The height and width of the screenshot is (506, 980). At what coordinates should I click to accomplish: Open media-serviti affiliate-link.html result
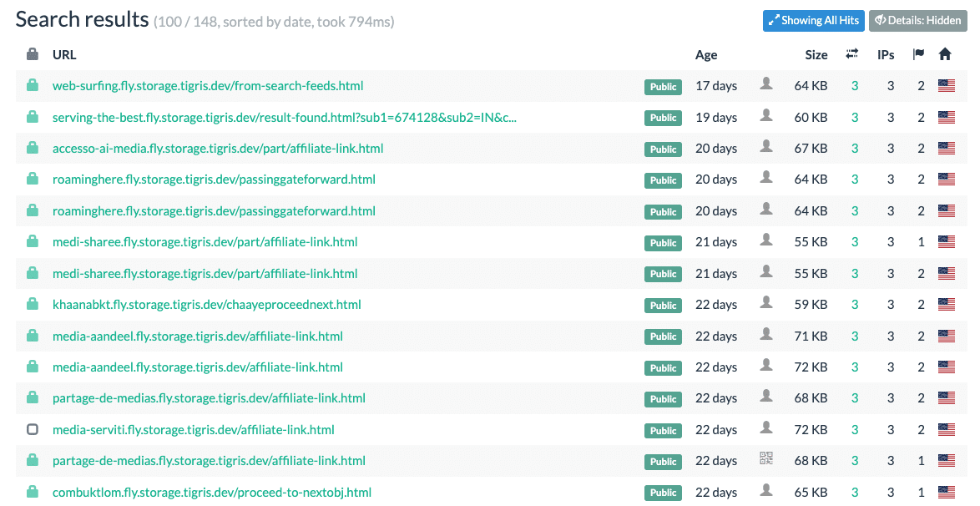click(193, 430)
